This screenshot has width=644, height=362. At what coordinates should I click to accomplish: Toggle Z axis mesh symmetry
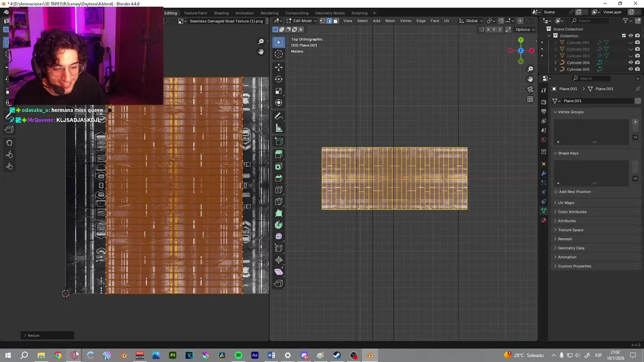click(500, 29)
